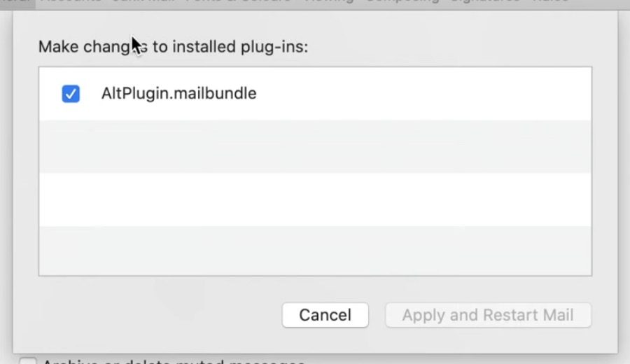
Task: Click the 'Make changes to installed plug-ins' heading
Action: tap(173, 47)
